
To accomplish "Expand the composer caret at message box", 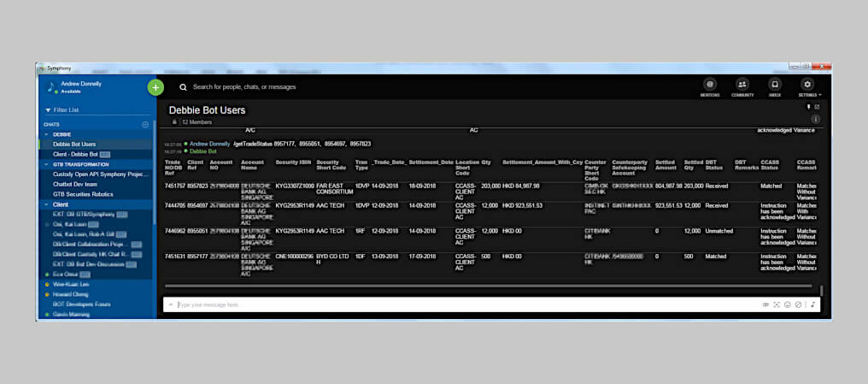I will 171,304.
